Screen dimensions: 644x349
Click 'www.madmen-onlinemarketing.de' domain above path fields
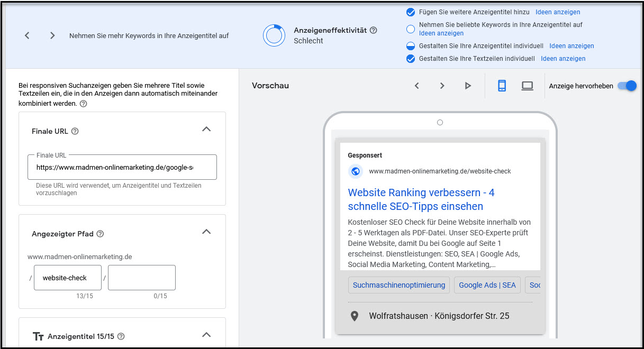tap(80, 257)
